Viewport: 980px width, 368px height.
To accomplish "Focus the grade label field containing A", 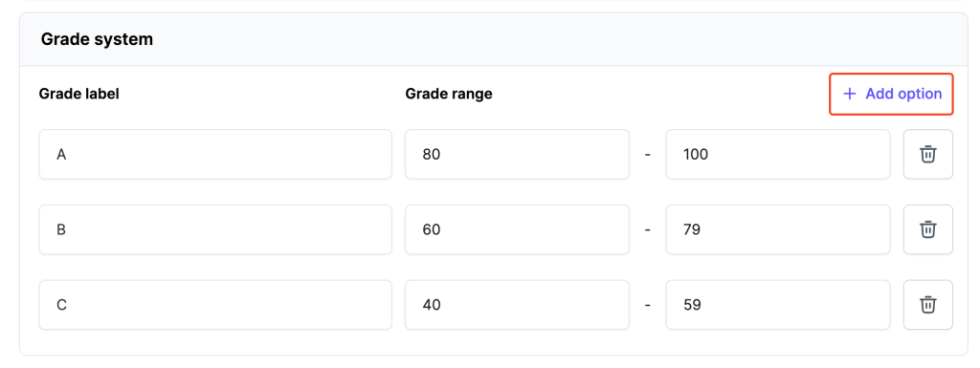I will 215,154.
